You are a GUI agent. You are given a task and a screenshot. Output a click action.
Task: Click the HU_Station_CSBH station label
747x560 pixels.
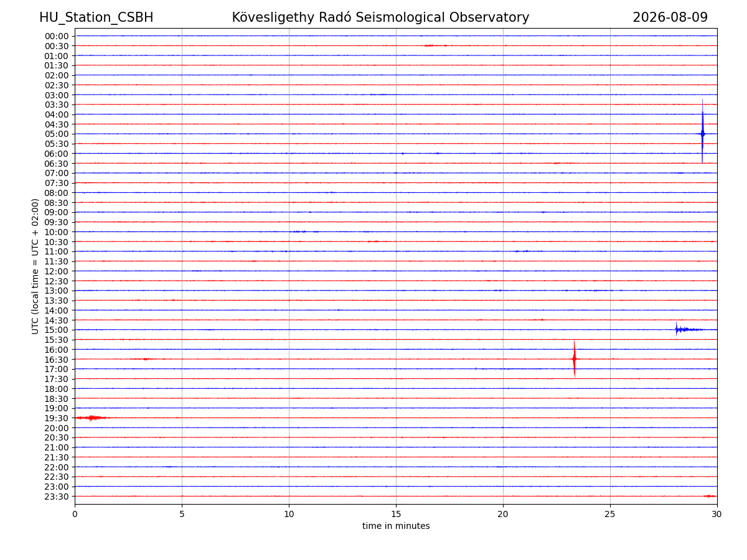tap(96, 18)
